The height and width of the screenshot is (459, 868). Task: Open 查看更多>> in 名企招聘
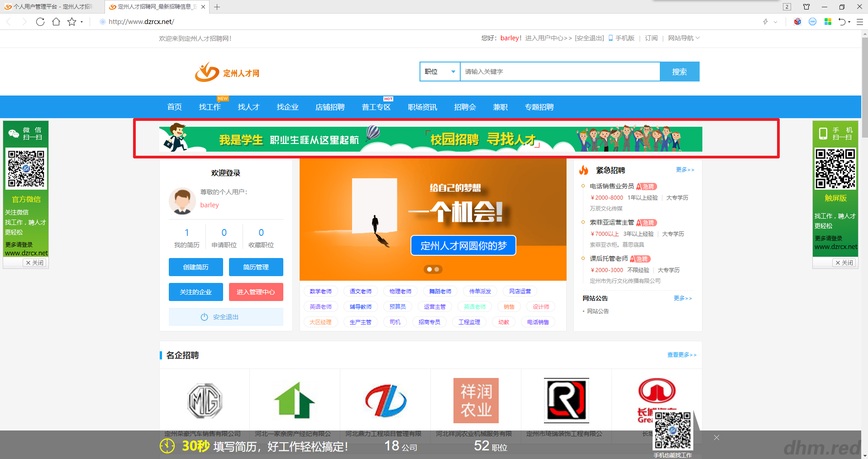pos(682,355)
